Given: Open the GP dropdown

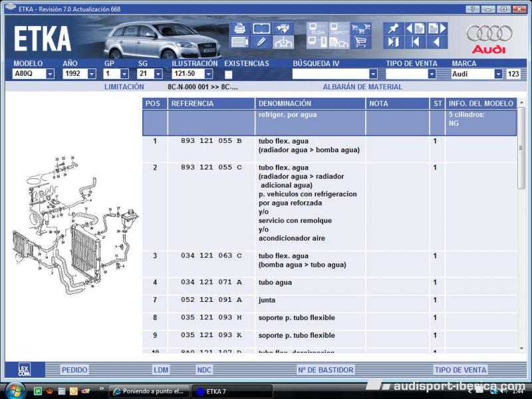Looking at the screenshot, I should point(124,74).
